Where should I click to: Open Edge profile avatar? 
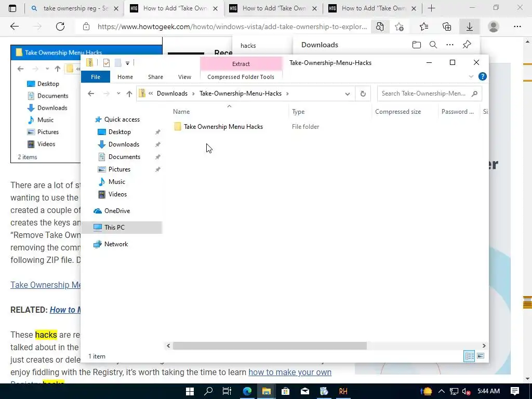tap(494, 27)
